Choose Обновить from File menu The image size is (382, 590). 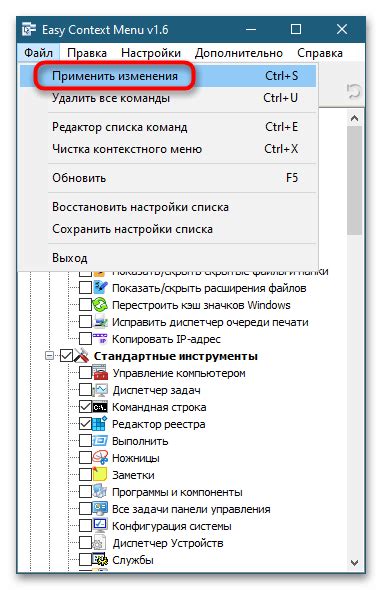(168, 178)
